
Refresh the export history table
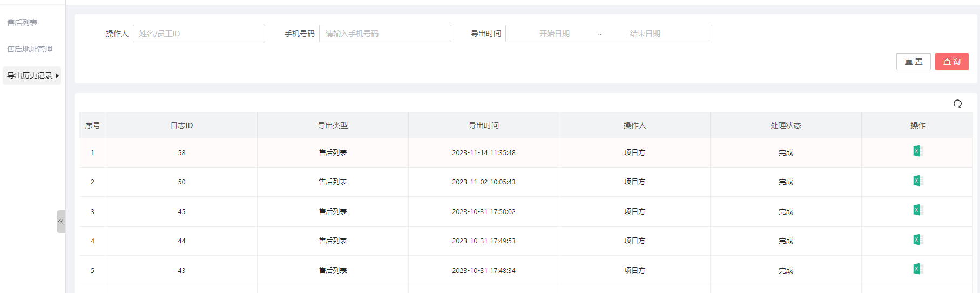point(957,104)
